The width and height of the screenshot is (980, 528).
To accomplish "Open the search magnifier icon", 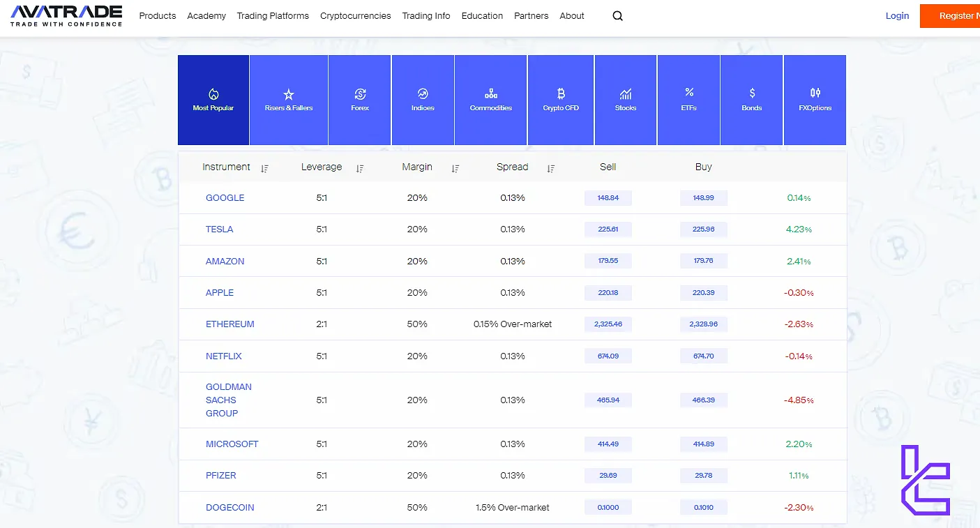I will pos(617,16).
